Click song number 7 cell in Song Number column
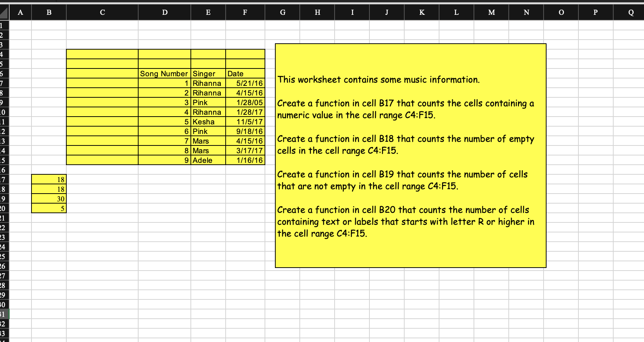The width and height of the screenshot is (644, 342). (x=165, y=141)
